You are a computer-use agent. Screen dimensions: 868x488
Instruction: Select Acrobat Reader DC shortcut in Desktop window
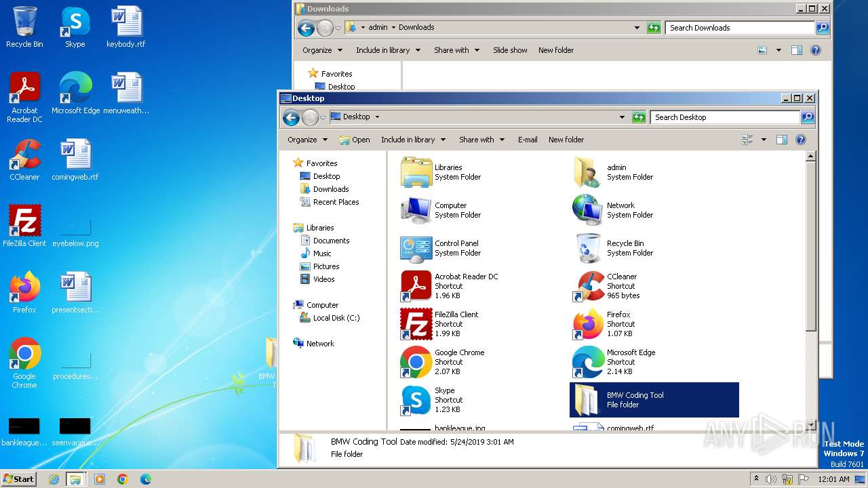point(416,286)
